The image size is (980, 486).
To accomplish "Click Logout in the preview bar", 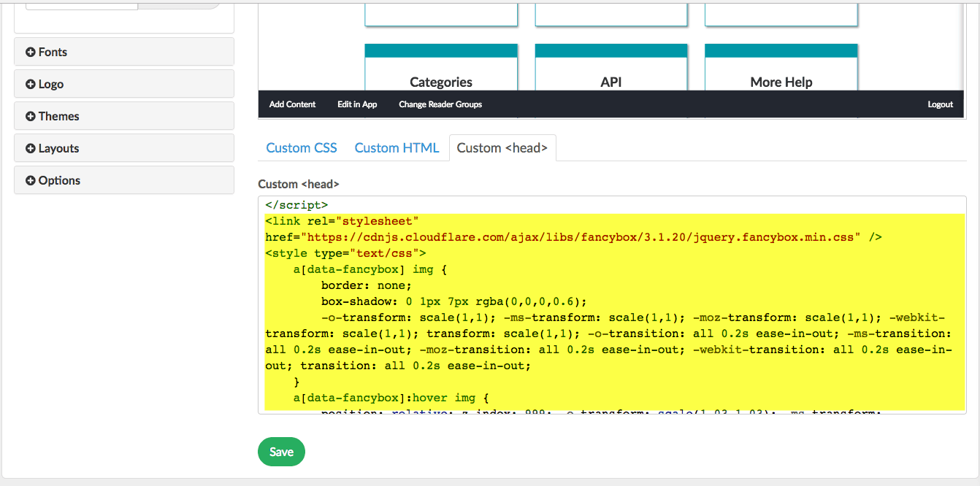I will click(941, 104).
